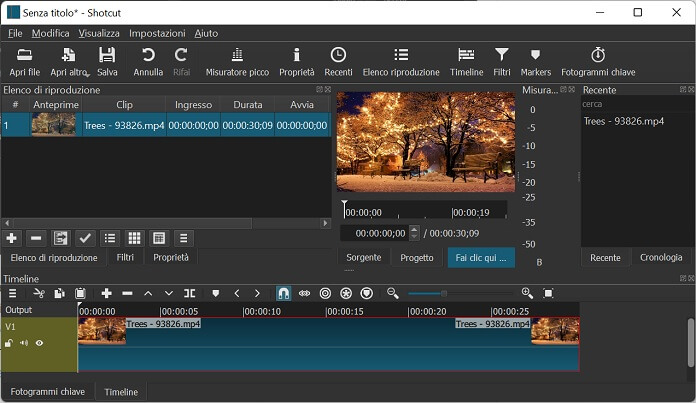The image size is (696, 403).
Task: Open the File menu
Action: pos(15,33)
